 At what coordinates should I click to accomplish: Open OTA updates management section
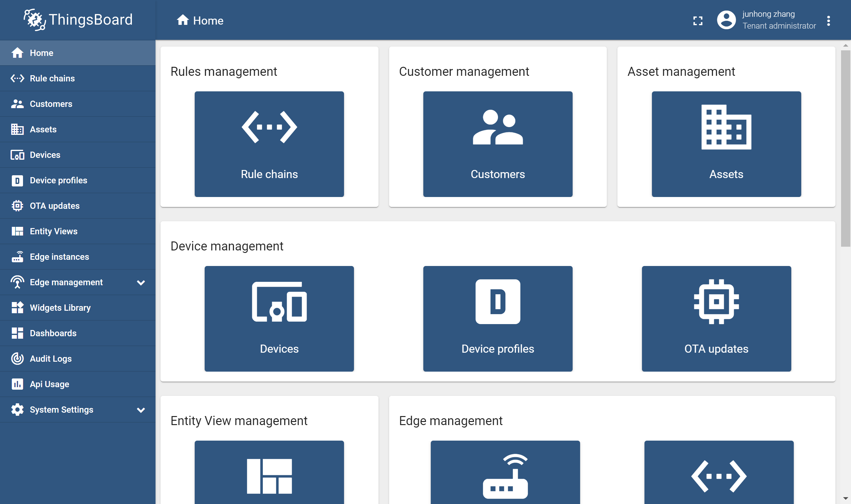pos(715,318)
